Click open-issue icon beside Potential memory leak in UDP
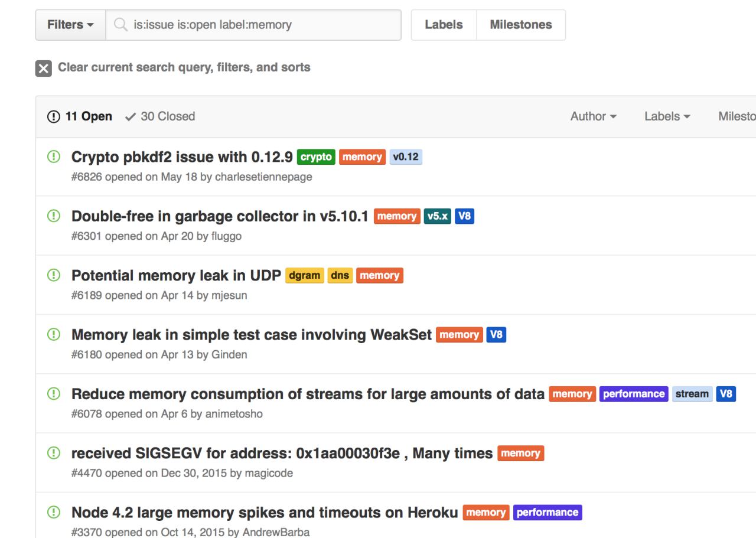Image resolution: width=756 pixels, height=538 pixels. click(x=54, y=276)
